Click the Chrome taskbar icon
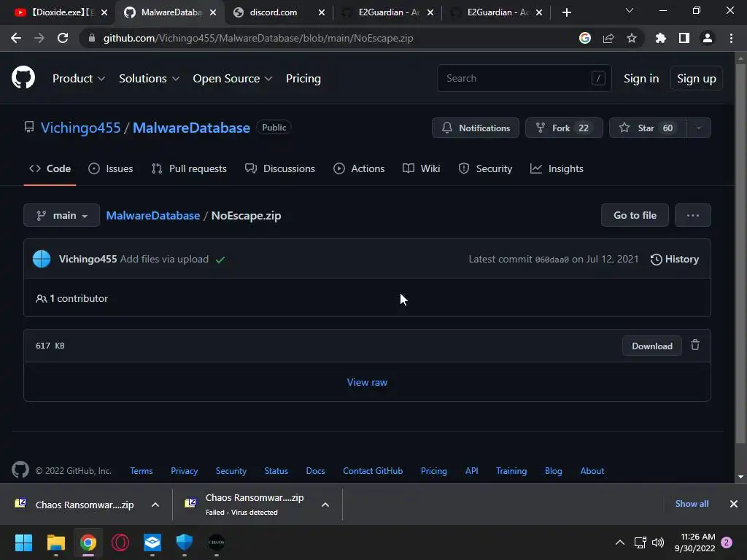747x560 pixels. point(88,542)
